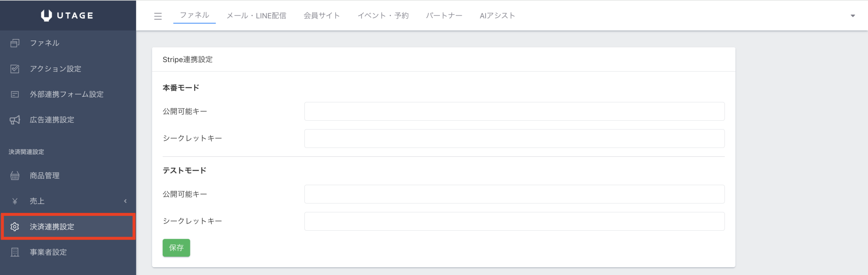Open the account dropdown arrow at top right
Image resolution: width=868 pixels, height=275 pixels.
[852, 16]
